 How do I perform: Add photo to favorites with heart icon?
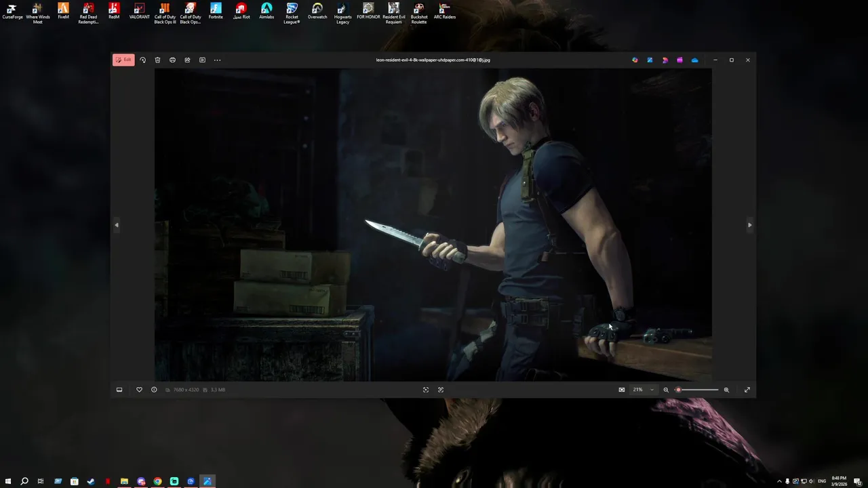[x=139, y=390]
